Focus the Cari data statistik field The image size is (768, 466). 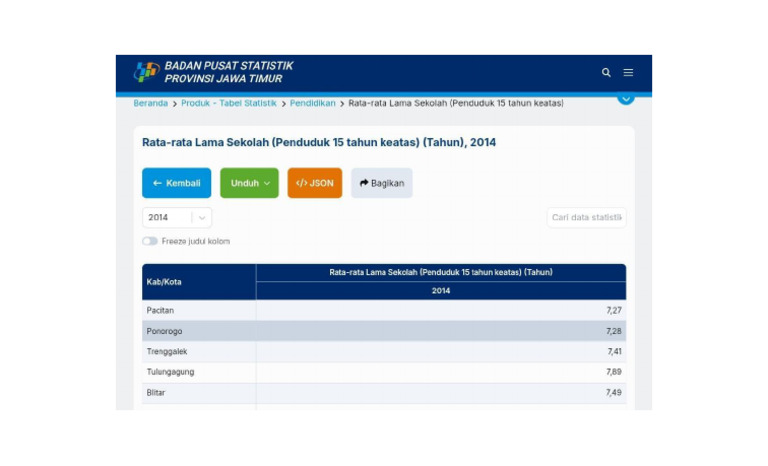[586, 218]
